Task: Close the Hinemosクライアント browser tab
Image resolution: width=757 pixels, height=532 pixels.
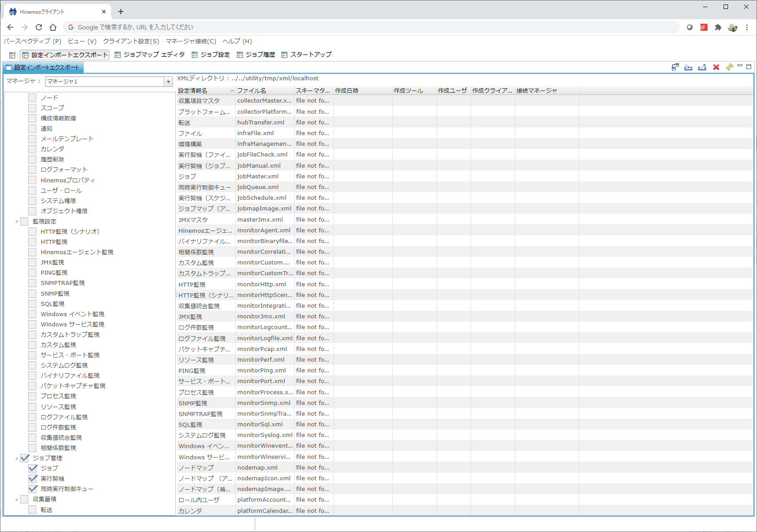Action: [104, 12]
